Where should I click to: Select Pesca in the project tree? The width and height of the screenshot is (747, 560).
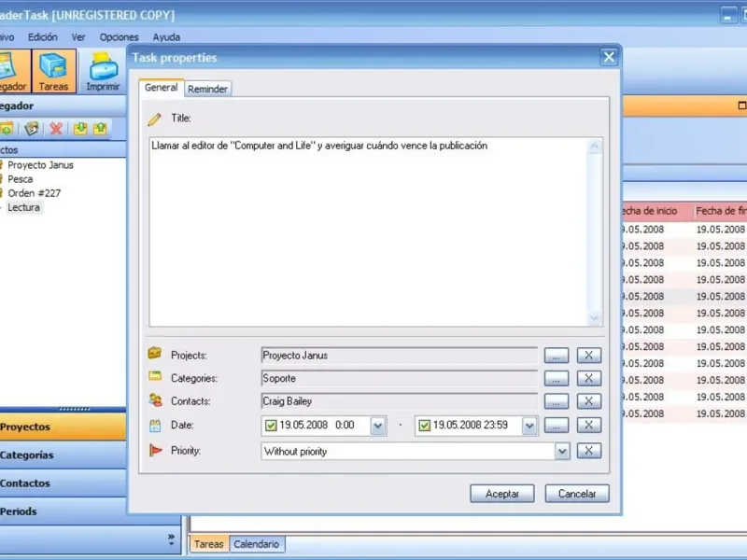[x=20, y=179]
